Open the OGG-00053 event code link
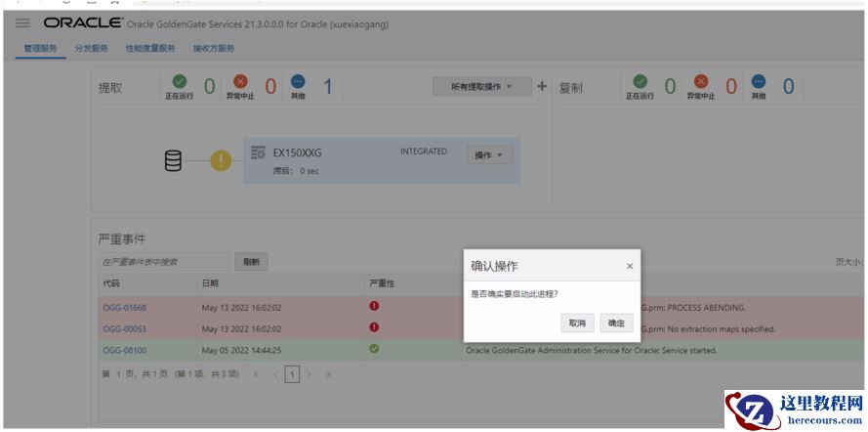 pos(125,329)
